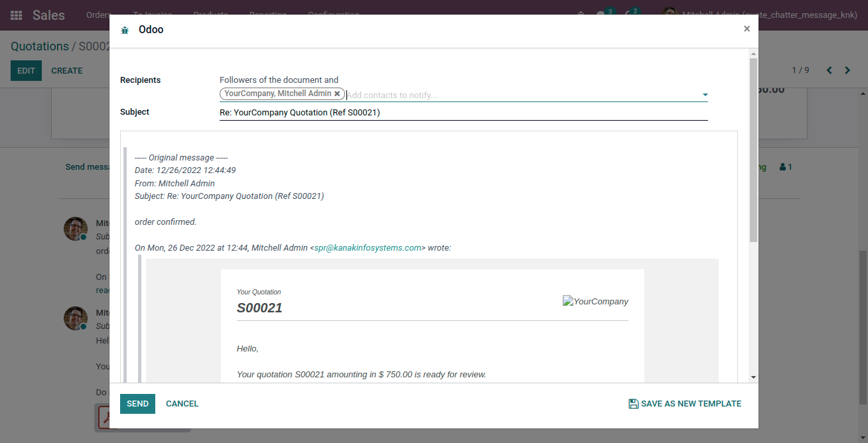
Task: Click the pager '1 / 9' text
Action: pyautogui.click(x=801, y=70)
